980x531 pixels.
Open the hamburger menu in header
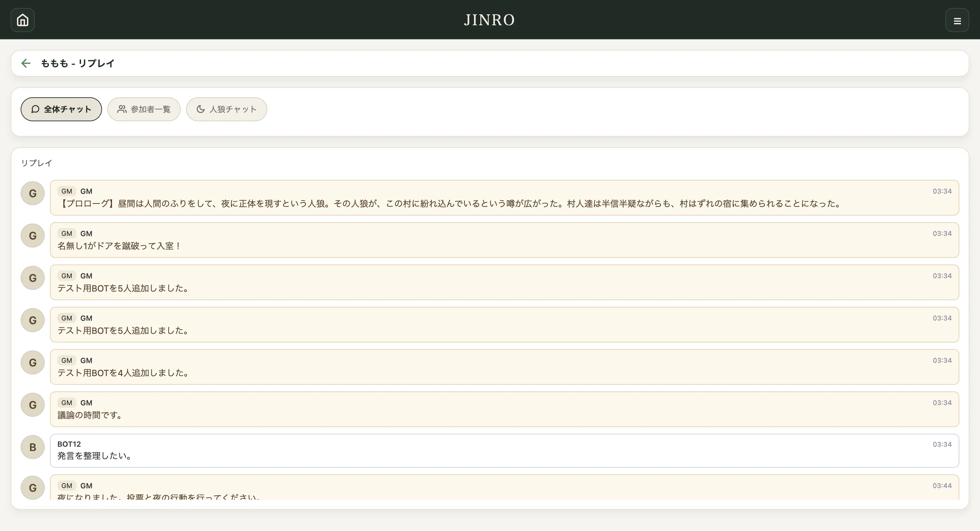point(957,21)
